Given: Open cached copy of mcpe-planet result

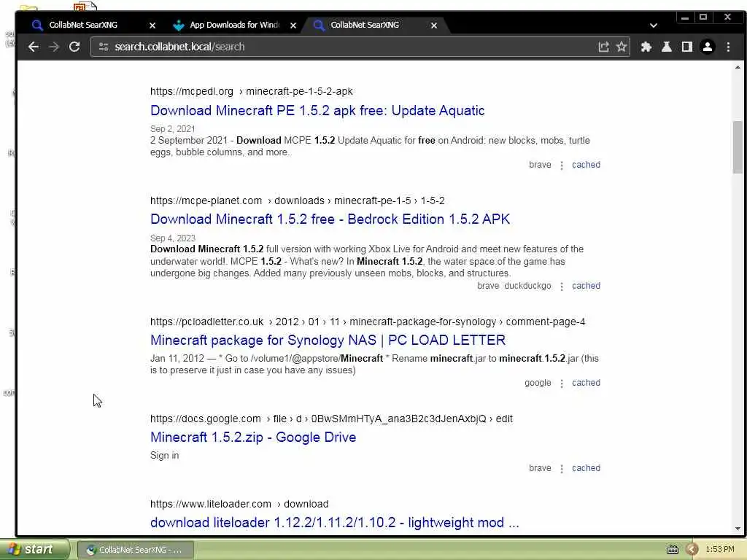Looking at the screenshot, I should click(586, 286).
